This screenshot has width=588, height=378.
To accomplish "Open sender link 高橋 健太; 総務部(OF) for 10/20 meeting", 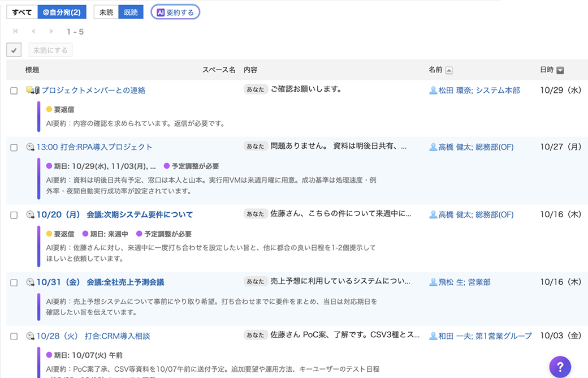I will [x=475, y=214].
